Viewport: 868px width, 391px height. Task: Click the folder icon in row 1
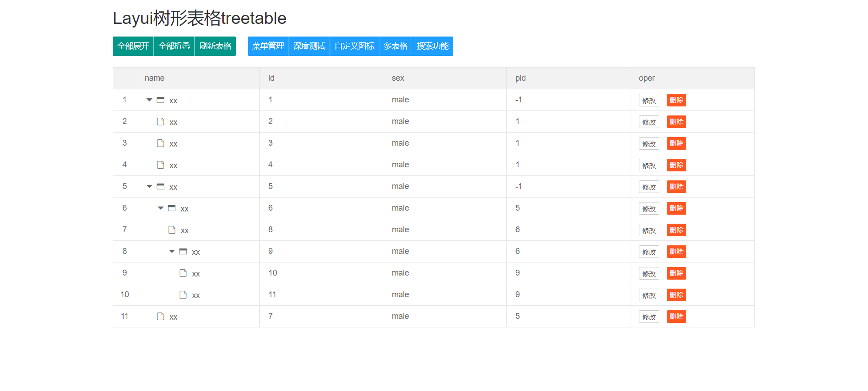point(161,100)
